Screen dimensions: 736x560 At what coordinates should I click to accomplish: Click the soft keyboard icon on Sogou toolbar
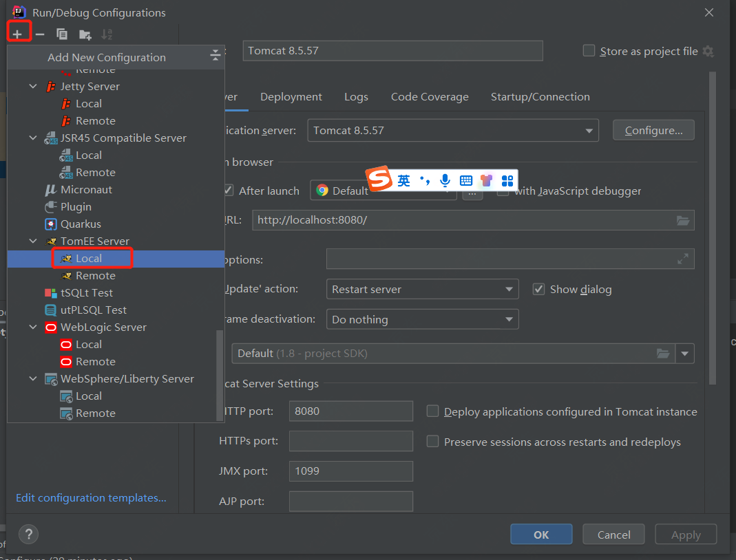click(465, 180)
